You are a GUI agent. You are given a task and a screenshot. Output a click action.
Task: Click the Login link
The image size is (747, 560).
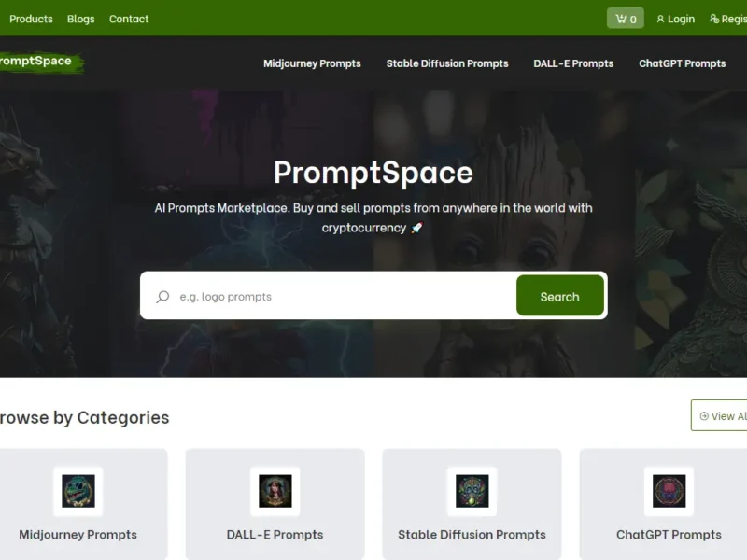[681, 19]
